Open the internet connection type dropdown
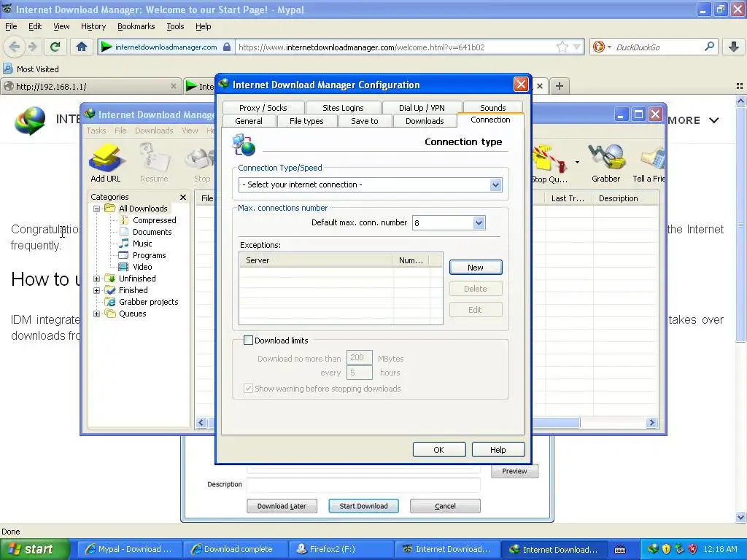Image resolution: width=747 pixels, height=560 pixels. (495, 184)
